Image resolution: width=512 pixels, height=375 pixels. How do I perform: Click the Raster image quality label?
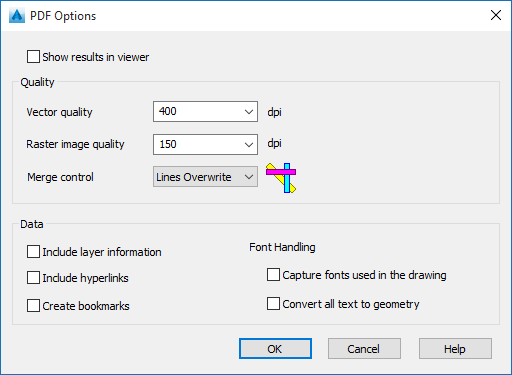(75, 144)
